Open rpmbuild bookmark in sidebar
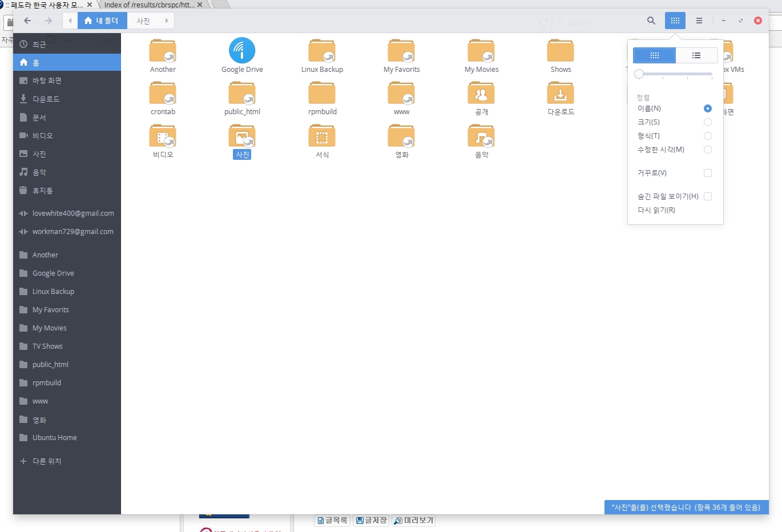The image size is (782, 532). [x=67, y=382]
